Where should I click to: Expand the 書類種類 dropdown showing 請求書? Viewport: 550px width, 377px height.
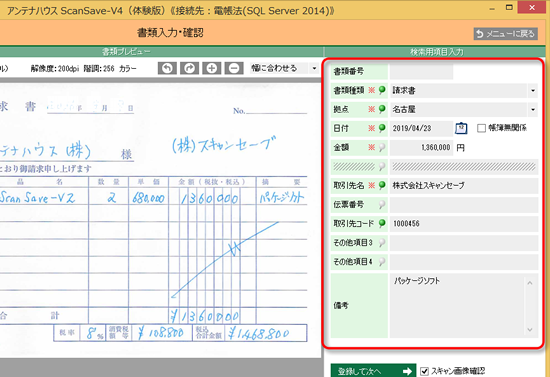[533, 90]
